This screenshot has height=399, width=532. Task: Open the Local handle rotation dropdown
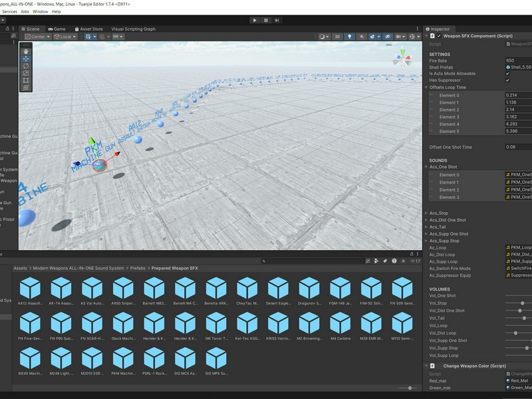click(x=65, y=37)
